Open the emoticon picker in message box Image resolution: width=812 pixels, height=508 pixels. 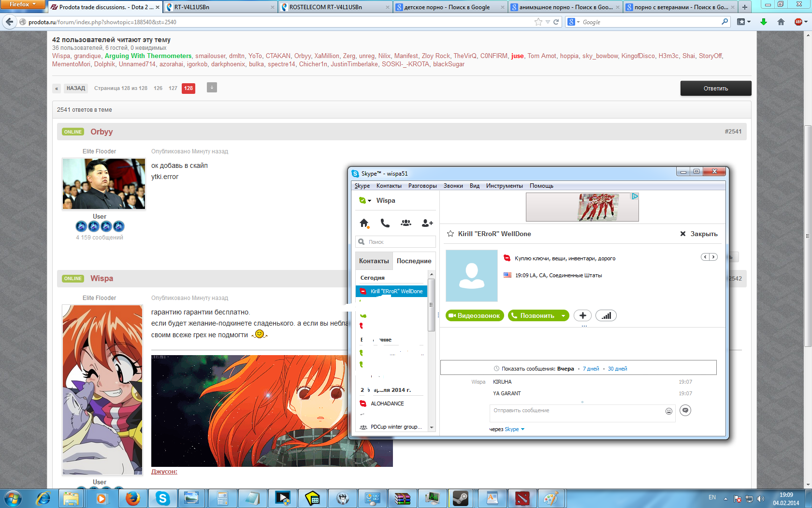(669, 411)
